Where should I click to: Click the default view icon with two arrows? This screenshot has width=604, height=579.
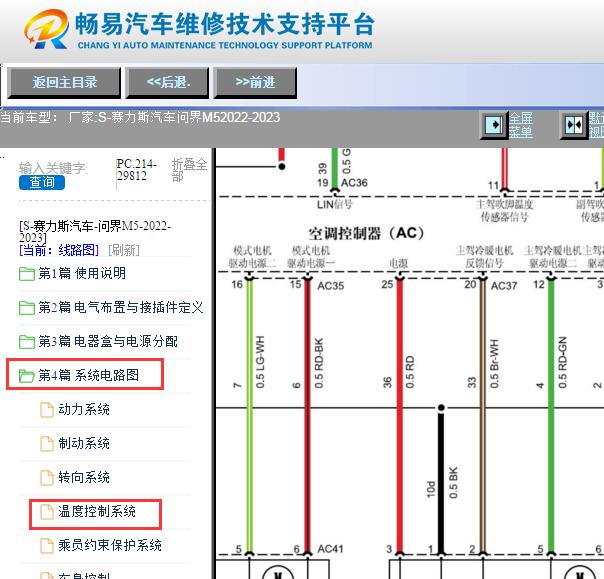coord(574,125)
